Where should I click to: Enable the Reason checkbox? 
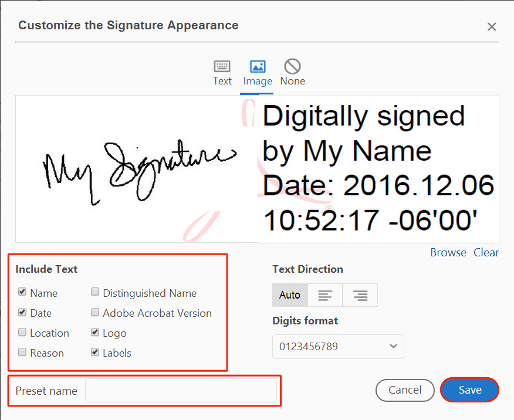pos(22,352)
